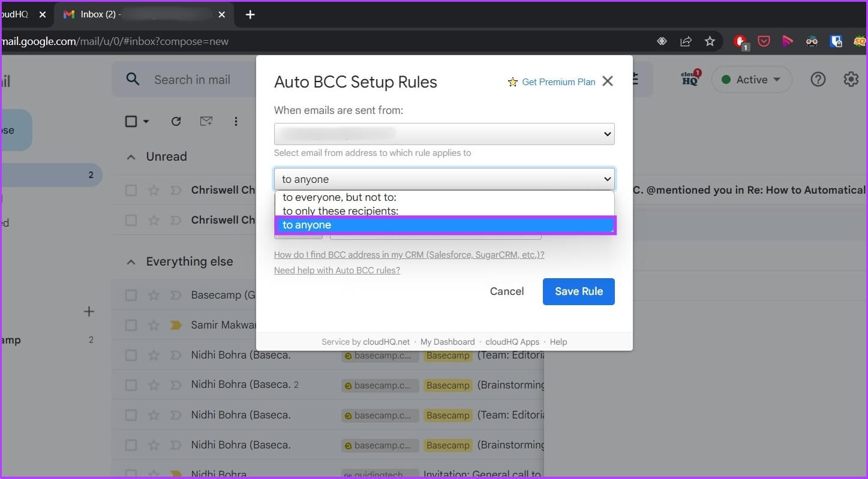This screenshot has height=479, width=868.
Task: Collapse the Unread section
Action: click(131, 157)
